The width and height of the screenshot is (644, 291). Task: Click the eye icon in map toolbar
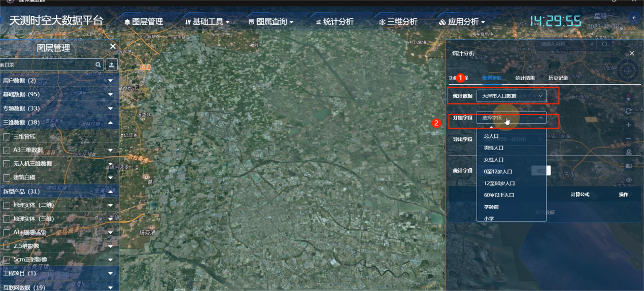click(x=629, y=179)
